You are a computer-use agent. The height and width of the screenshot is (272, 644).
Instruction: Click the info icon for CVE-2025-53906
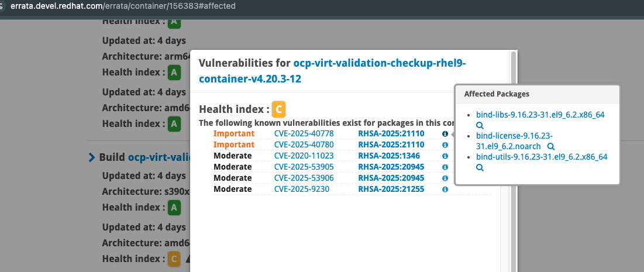[445, 178]
